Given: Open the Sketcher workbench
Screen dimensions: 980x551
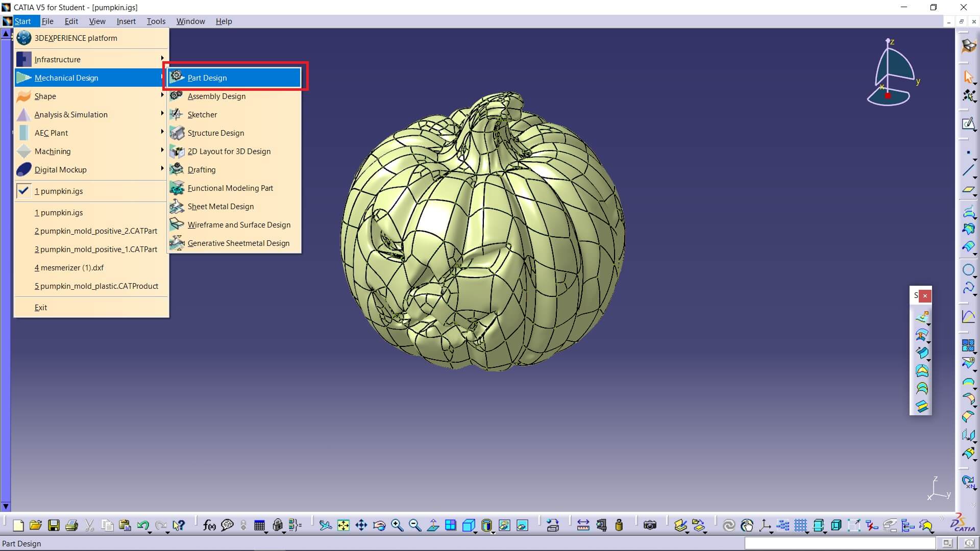Looking at the screenshot, I should (x=235, y=114).
